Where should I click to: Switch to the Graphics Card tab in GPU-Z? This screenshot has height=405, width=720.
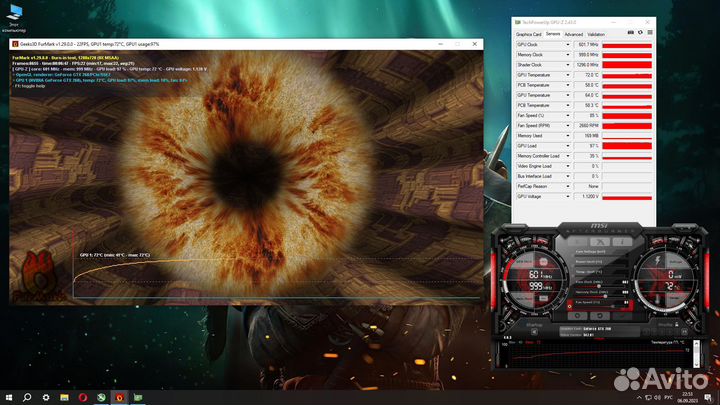click(x=529, y=34)
